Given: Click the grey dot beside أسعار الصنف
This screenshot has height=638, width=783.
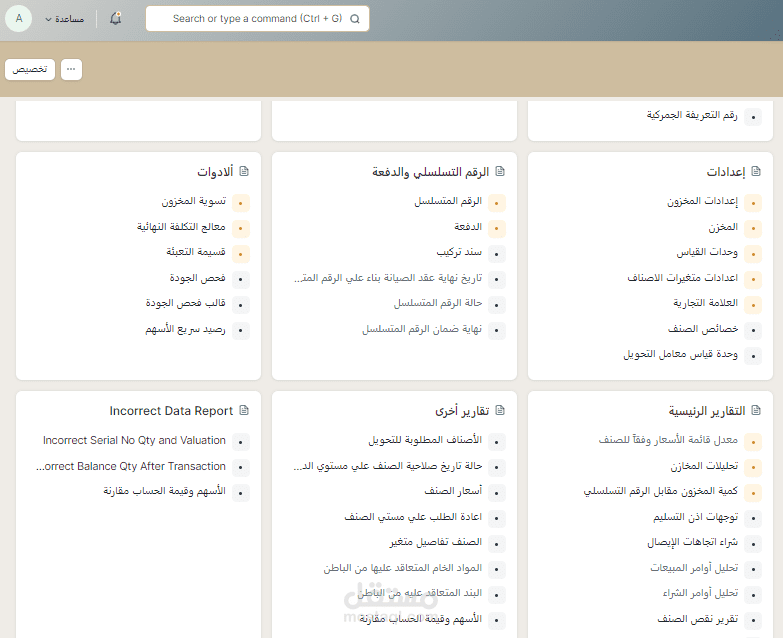Looking at the screenshot, I should click(x=497, y=493).
